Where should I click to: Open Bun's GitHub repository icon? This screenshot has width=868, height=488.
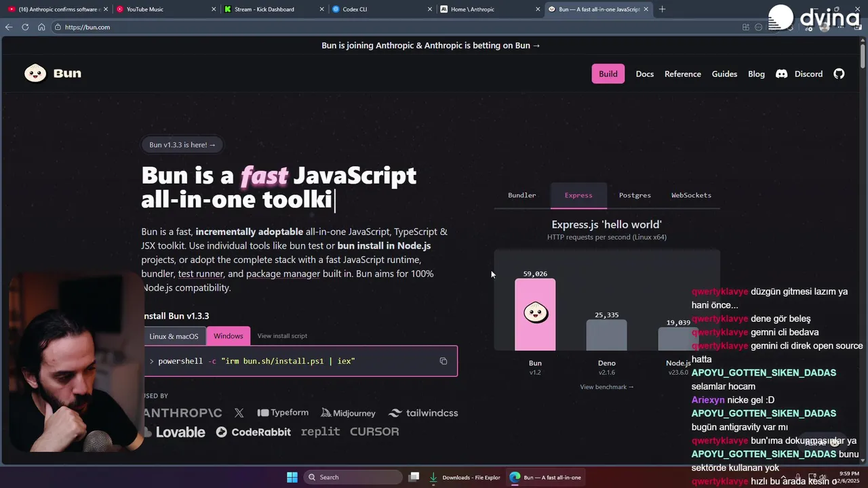pos(839,74)
